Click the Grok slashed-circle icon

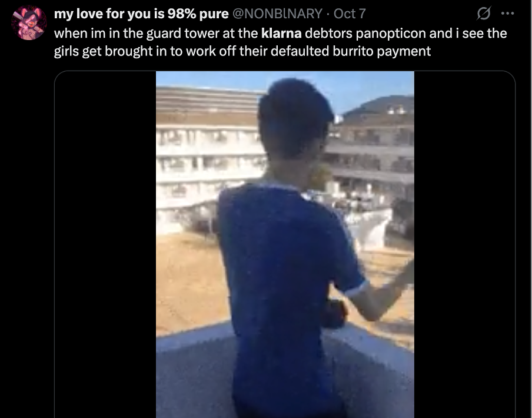[x=484, y=14]
